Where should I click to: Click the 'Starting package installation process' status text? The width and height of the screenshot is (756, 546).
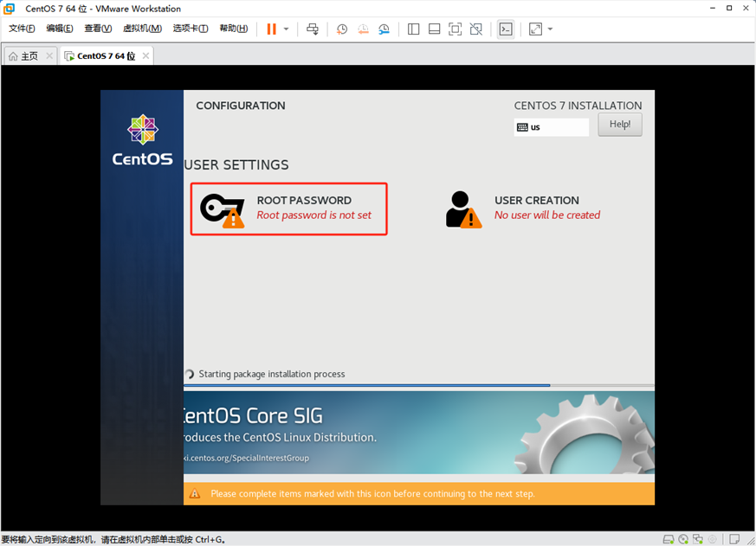pyautogui.click(x=272, y=374)
